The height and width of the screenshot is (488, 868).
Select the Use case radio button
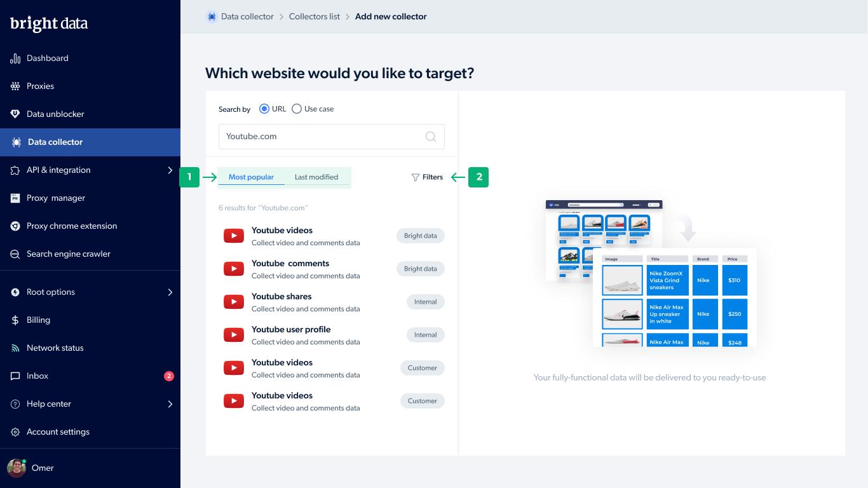297,109
